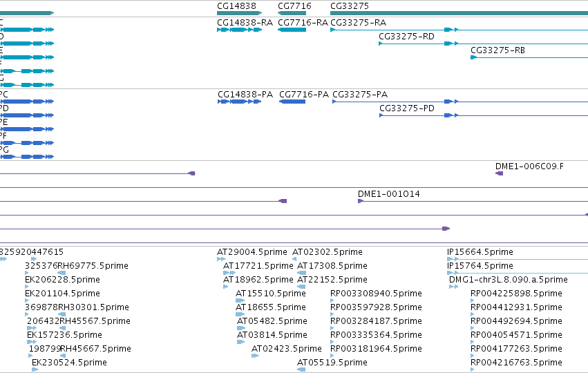Select the DME1-006C09.F purple arrow glyph

[x=499, y=173]
